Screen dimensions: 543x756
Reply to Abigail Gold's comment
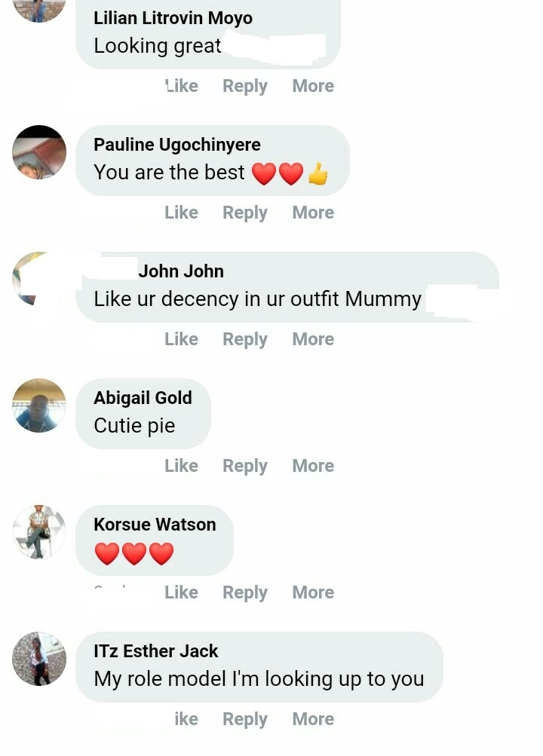(x=245, y=466)
